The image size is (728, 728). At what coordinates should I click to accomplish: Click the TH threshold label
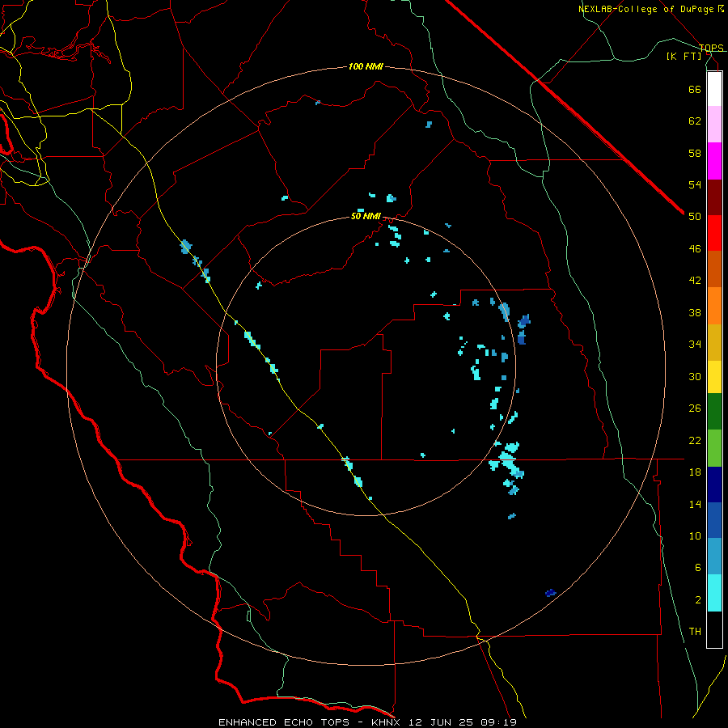[x=695, y=632]
